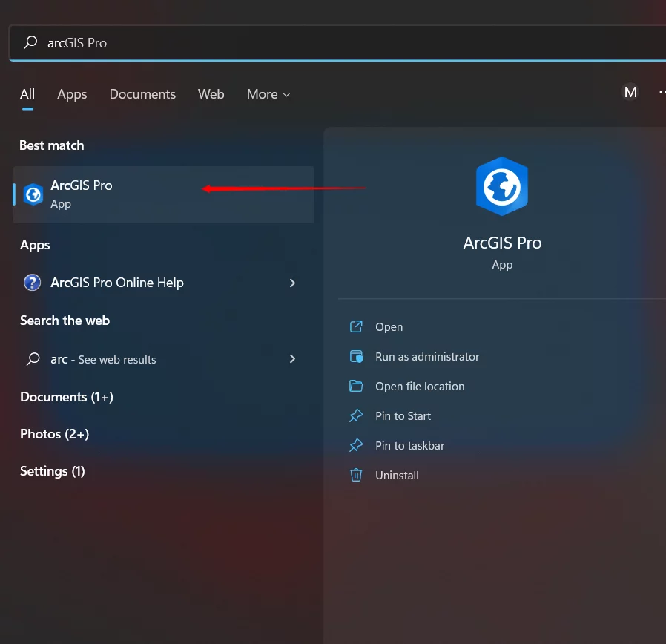The width and height of the screenshot is (666, 644).
Task: Click arc - See web results entry
Action: pyautogui.click(x=163, y=359)
